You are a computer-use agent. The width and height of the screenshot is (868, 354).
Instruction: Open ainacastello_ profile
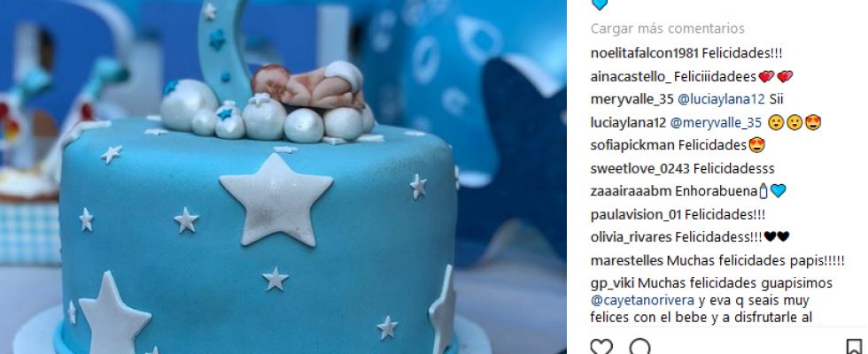(x=627, y=77)
